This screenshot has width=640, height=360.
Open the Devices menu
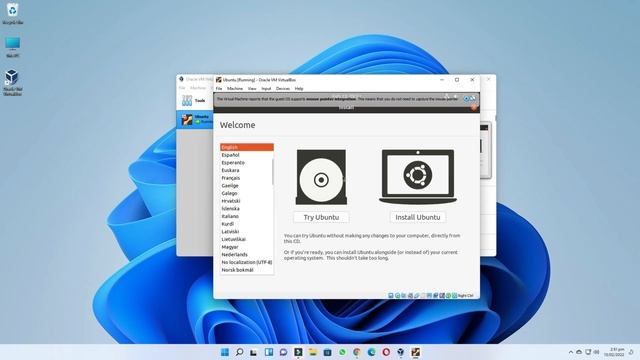[282, 89]
